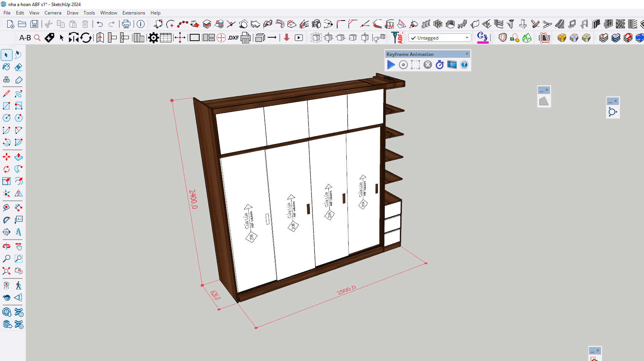This screenshot has height=361, width=644.
Task: Click the Keyframe Animation help button
Action: (x=464, y=65)
